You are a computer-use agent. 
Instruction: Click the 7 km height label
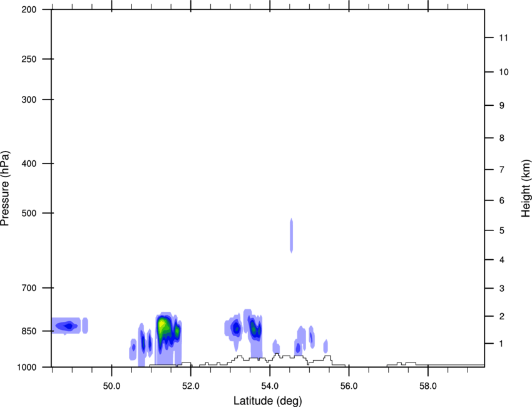pos(501,170)
